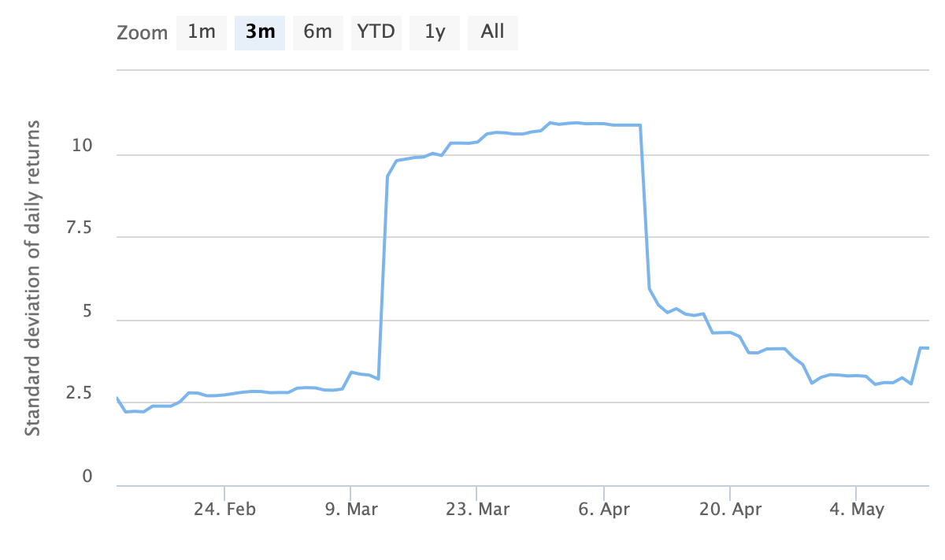Click the Zoom label text

[143, 33]
